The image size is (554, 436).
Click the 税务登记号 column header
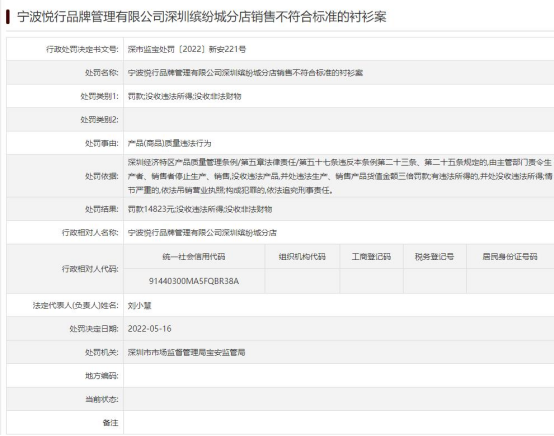pos(434,257)
